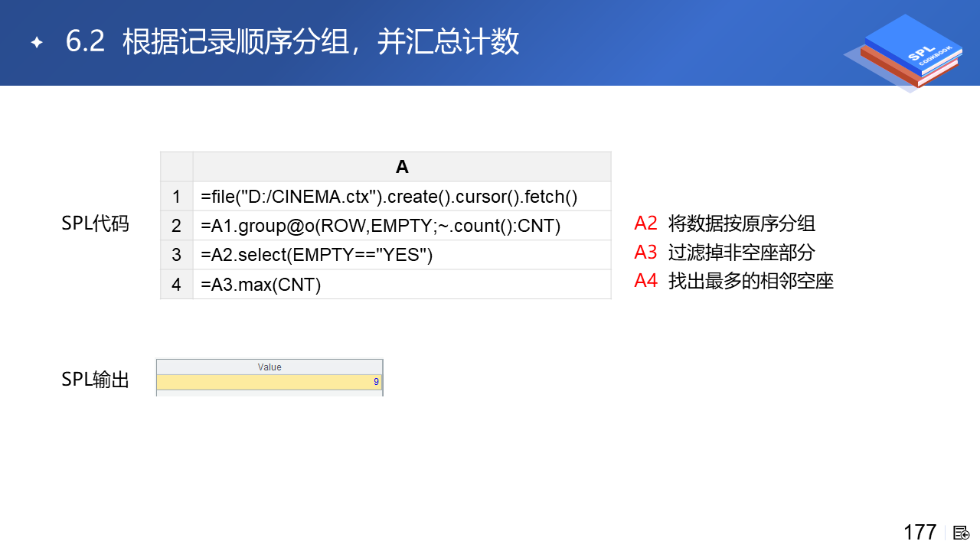Click the Value column header in the output

(x=269, y=367)
